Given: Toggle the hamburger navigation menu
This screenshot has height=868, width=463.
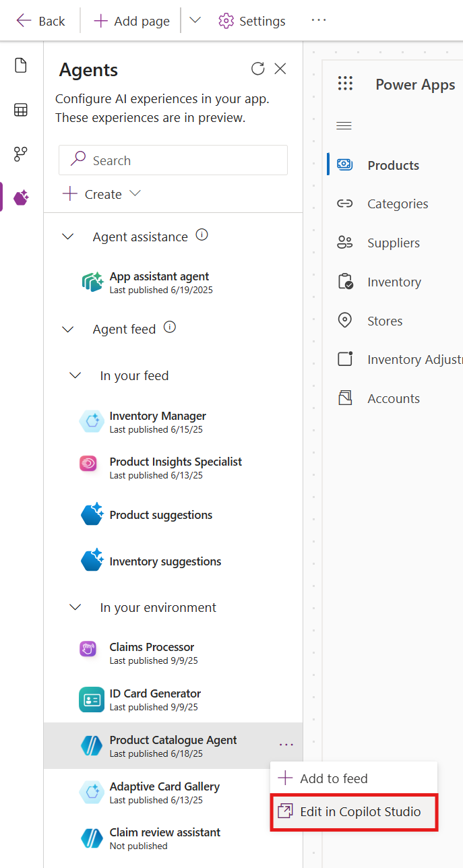Looking at the screenshot, I should (344, 126).
